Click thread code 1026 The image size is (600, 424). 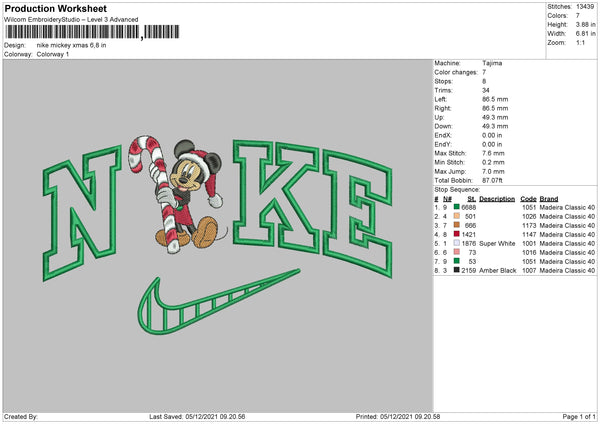pyautogui.click(x=529, y=216)
